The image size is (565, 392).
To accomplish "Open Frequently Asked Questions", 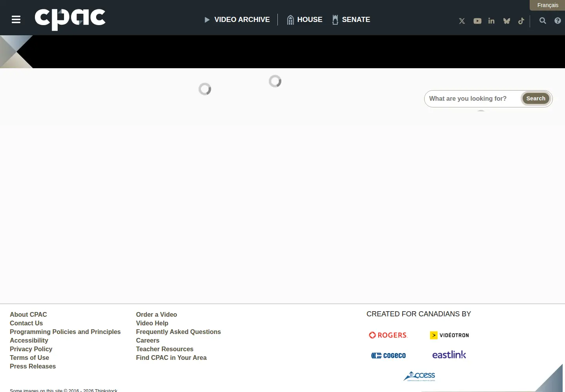I will (x=179, y=332).
